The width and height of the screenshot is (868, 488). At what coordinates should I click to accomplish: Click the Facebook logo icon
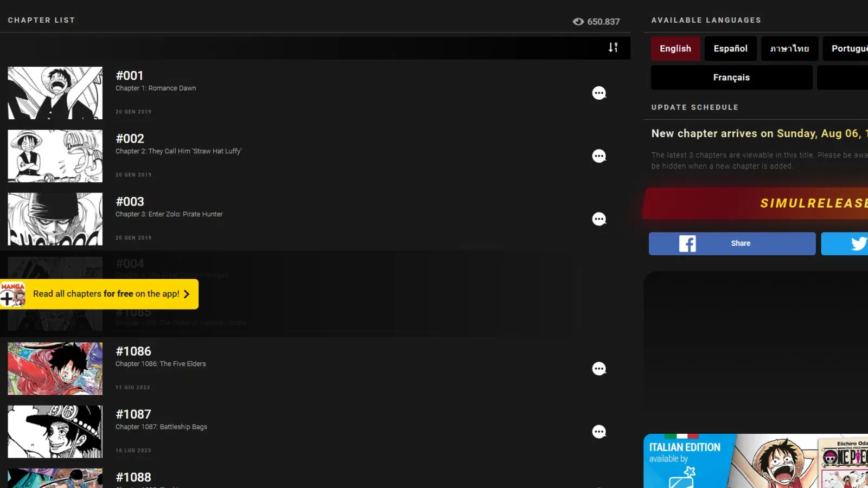tap(687, 243)
